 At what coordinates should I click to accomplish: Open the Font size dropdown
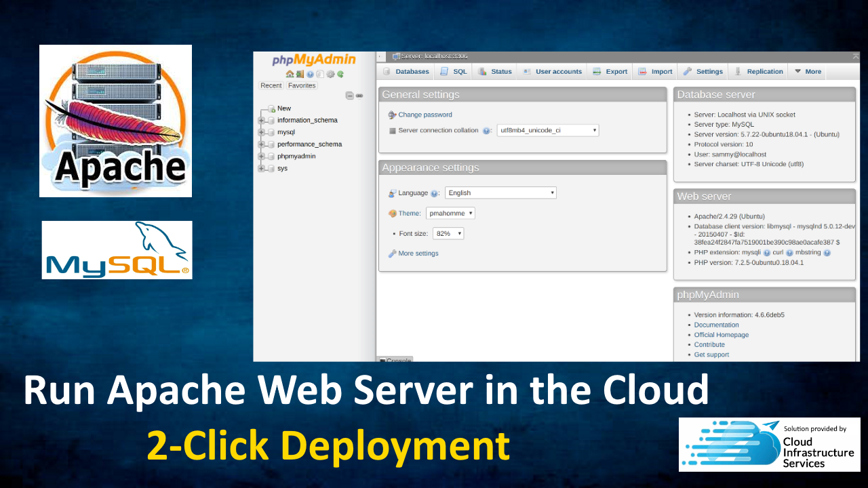click(448, 233)
